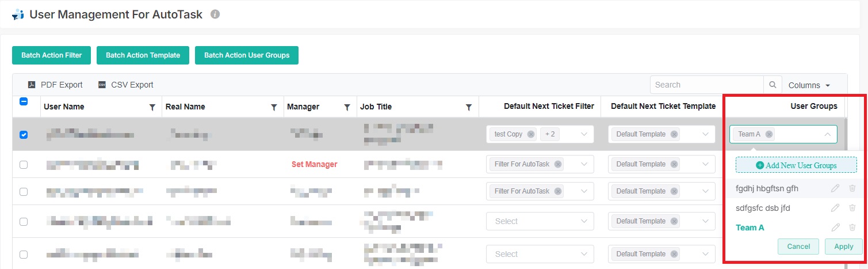The image size is (868, 269).
Task: Expand the ticket filter dropdown with 'test Copy'
Action: point(584,134)
